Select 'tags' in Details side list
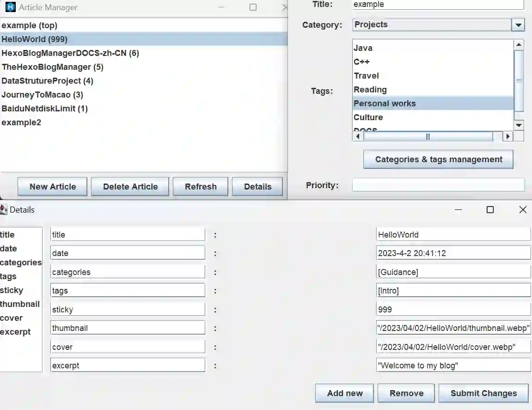532x410 pixels. (21, 276)
